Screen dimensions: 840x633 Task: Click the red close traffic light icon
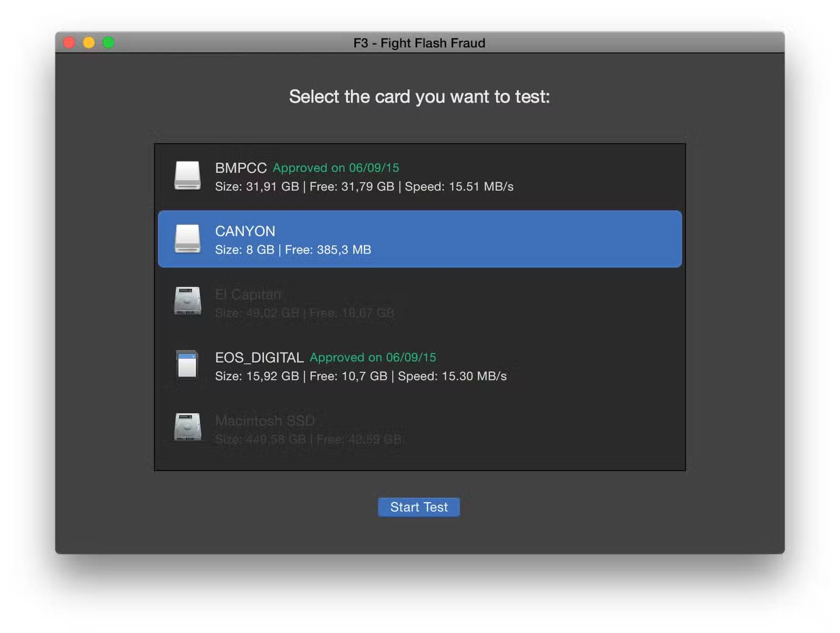click(x=69, y=43)
